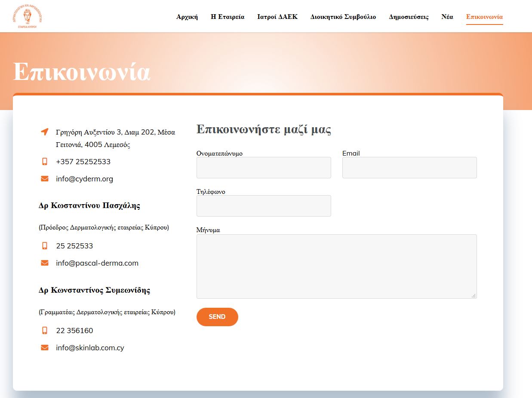Click the info@cyderm.org email link
Image resolution: width=532 pixels, height=398 pixels.
coord(84,179)
